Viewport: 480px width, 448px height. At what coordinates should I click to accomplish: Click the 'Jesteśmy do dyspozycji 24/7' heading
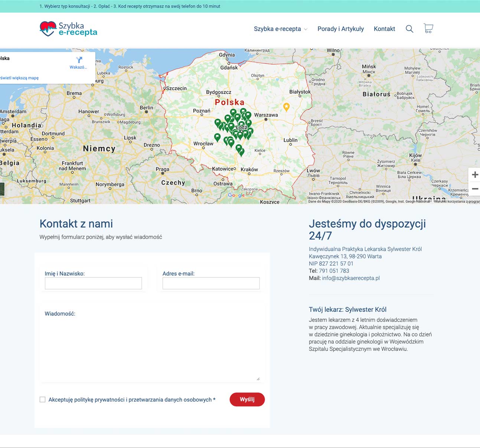(x=367, y=230)
